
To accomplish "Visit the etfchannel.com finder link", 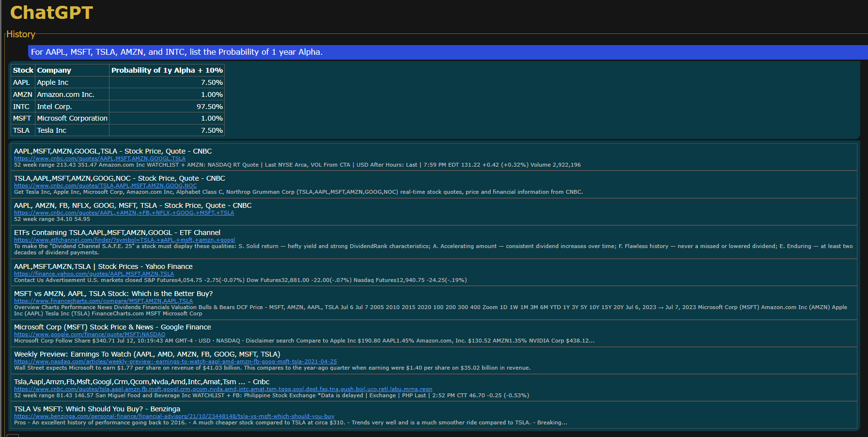I will coord(124,240).
